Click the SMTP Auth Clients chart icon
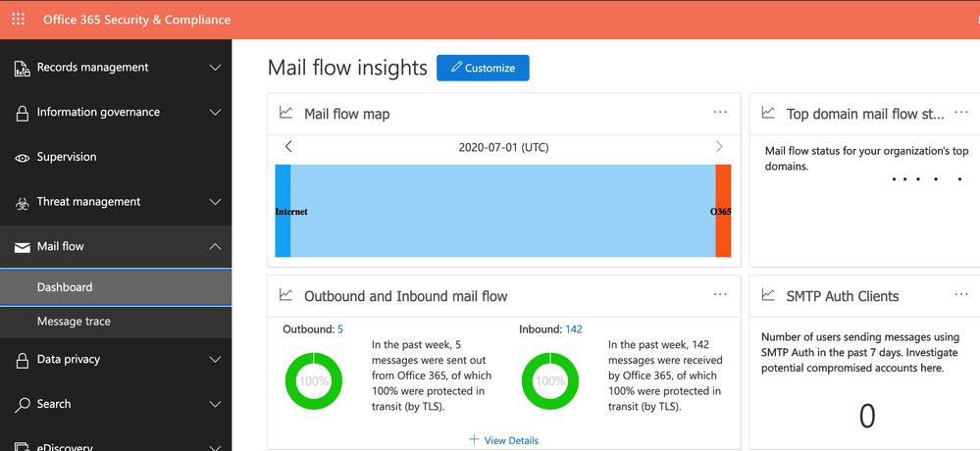The image size is (980, 451). pyautogui.click(x=768, y=294)
